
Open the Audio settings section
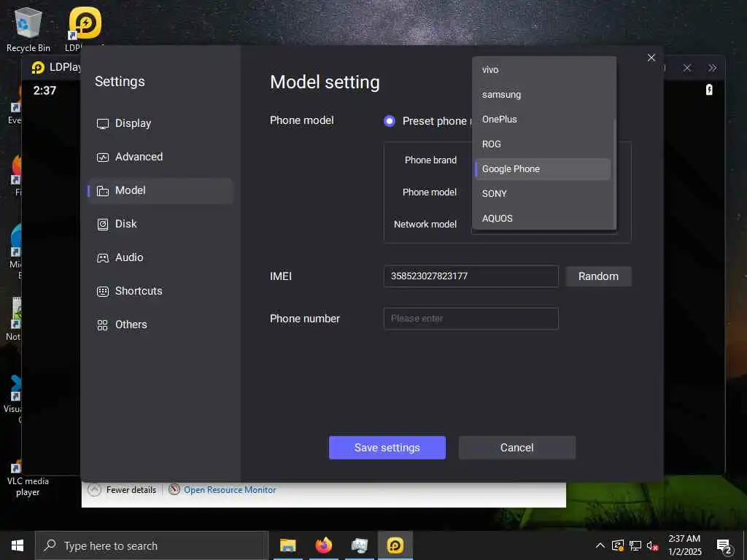[160, 257]
